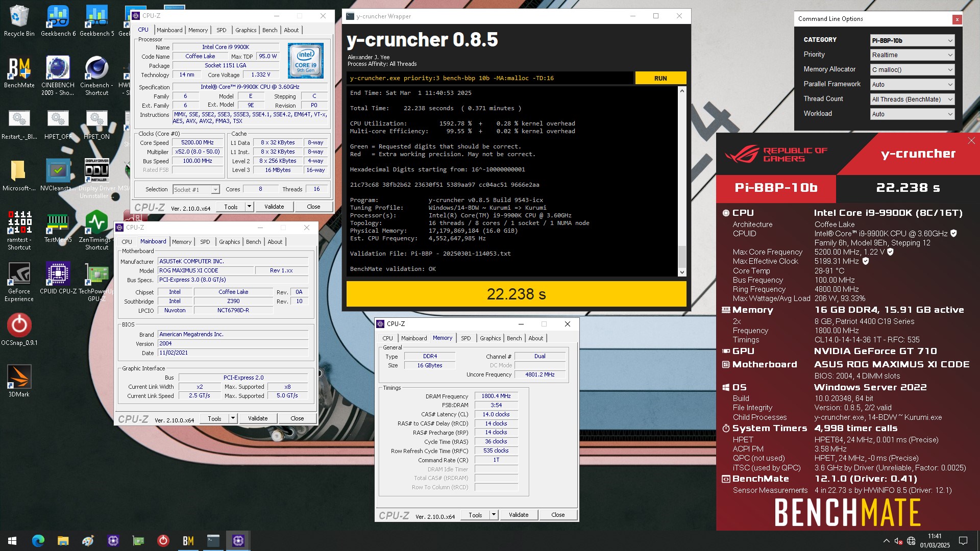Expand the Workload dropdown
Screen dimensions: 980x551
pos(912,114)
